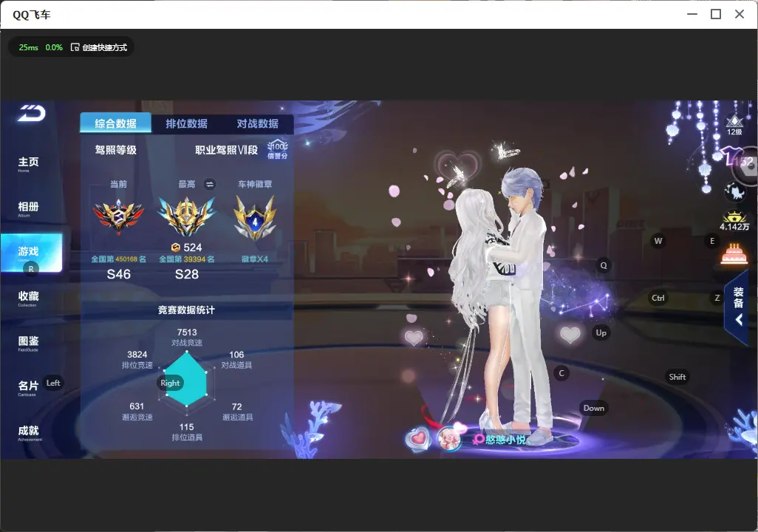Click the 0.0% packet loss indicator
The height and width of the screenshot is (532, 758).
(54, 47)
